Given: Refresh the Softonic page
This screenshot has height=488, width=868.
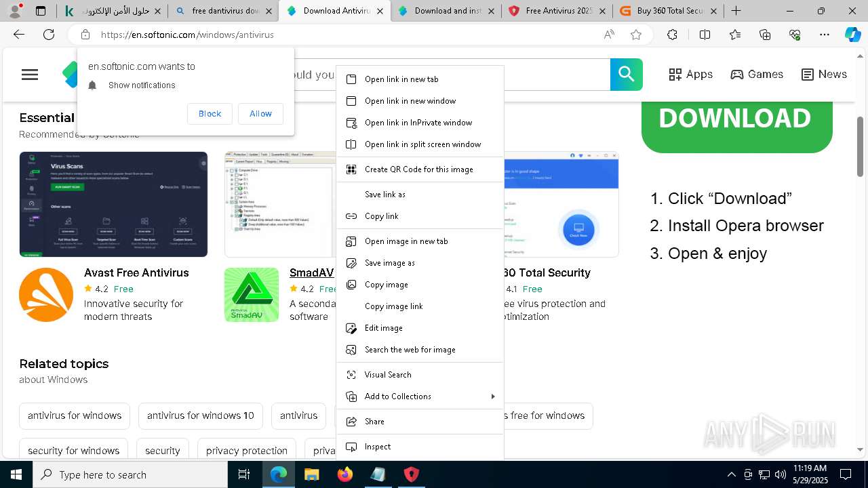Looking at the screenshot, I should click(x=49, y=35).
